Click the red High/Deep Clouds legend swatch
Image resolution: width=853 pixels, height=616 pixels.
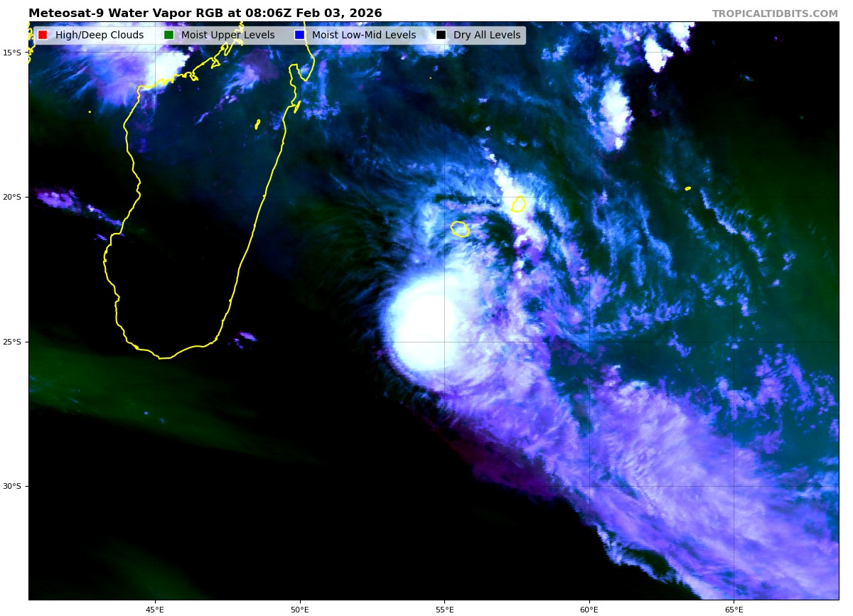pos(43,35)
